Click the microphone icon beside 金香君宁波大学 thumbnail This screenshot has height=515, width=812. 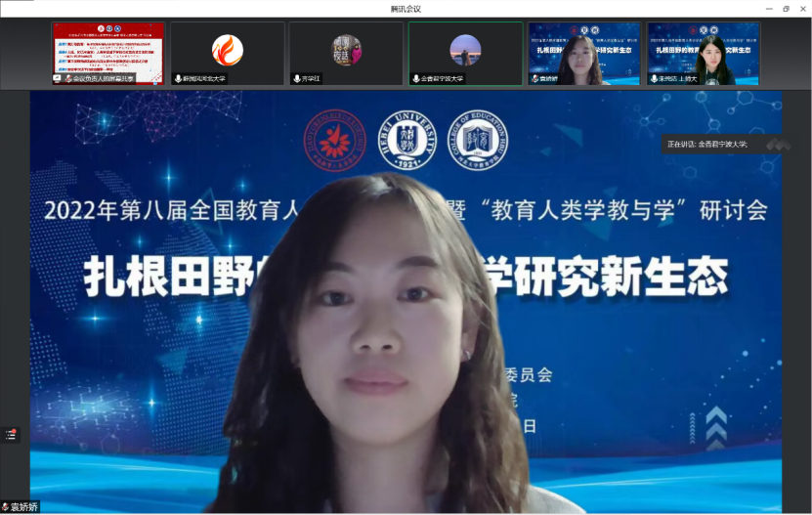click(416, 78)
